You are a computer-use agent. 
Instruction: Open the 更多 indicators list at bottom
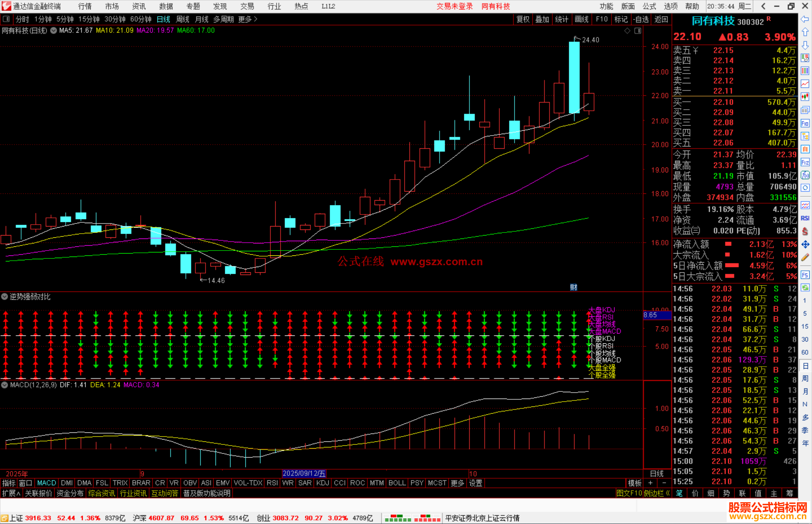(457, 483)
